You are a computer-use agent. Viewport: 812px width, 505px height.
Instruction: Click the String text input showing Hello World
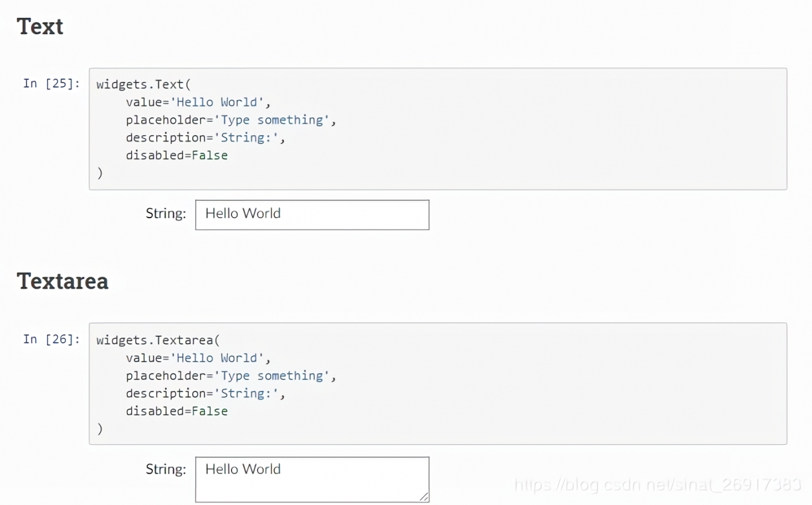[312, 214]
